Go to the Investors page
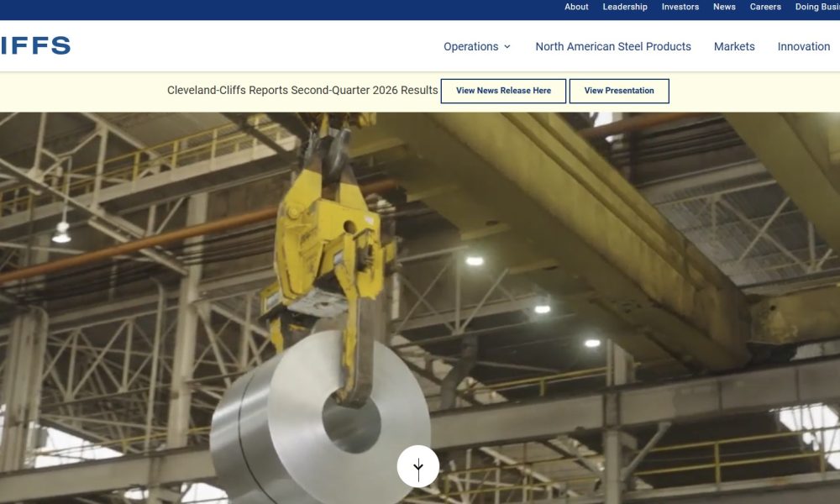The image size is (840, 504). [x=680, y=7]
